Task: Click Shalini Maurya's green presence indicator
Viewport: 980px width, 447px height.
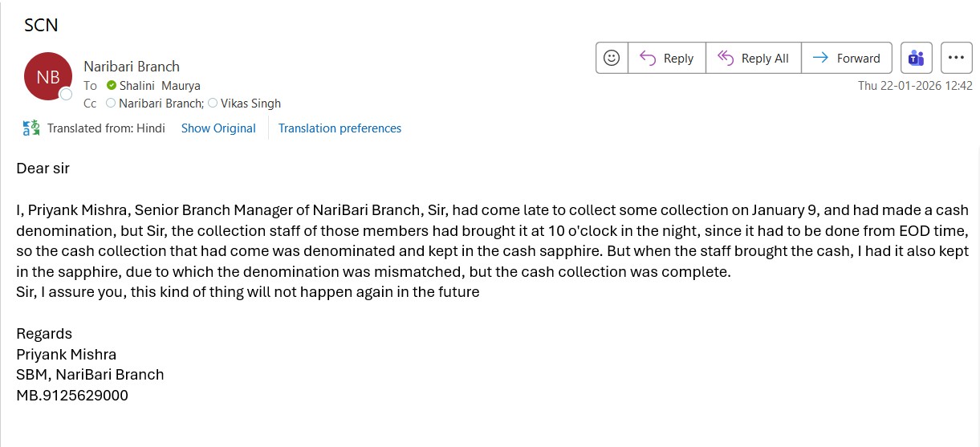Action: (112, 85)
